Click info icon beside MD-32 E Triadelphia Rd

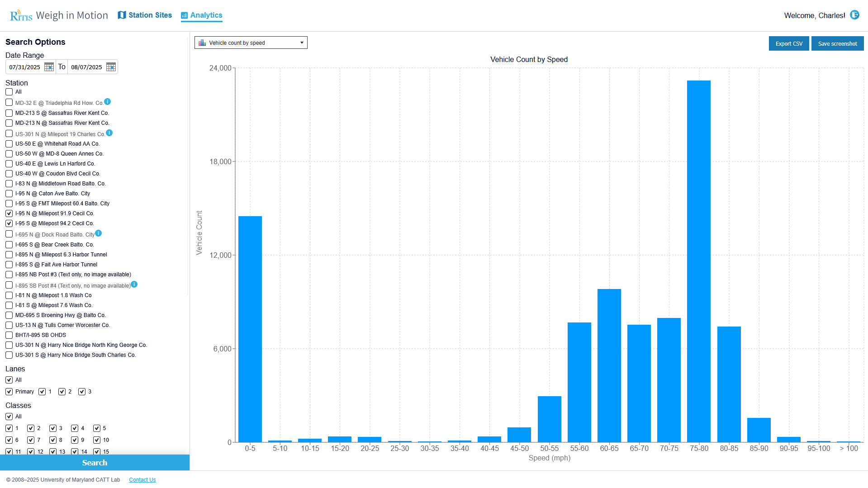point(108,102)
